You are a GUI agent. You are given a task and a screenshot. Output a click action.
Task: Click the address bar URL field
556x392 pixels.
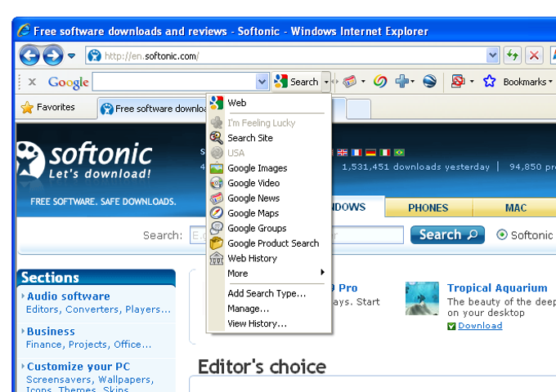tap(286, 56)
